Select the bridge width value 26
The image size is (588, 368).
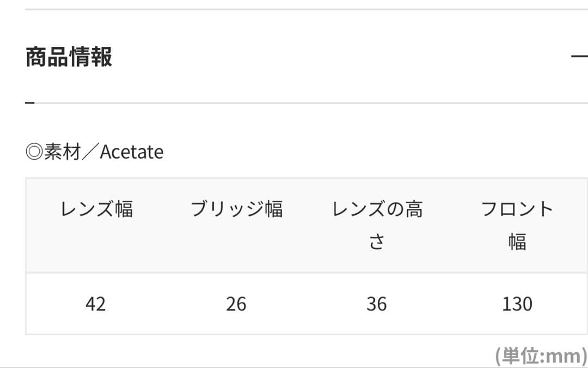click(236, 304)
